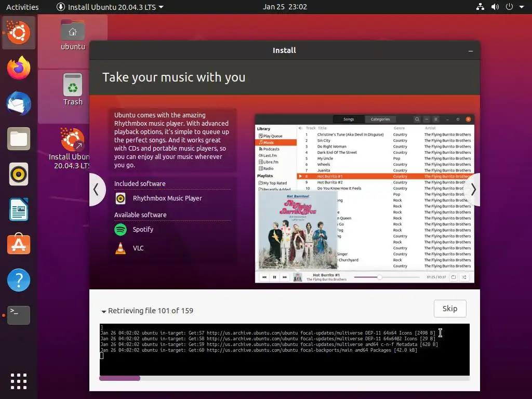The height and width of the screenshot is (399, 532).
Task: Open the clock Jan 25 23:02 menu
Action: coord(285,7)
